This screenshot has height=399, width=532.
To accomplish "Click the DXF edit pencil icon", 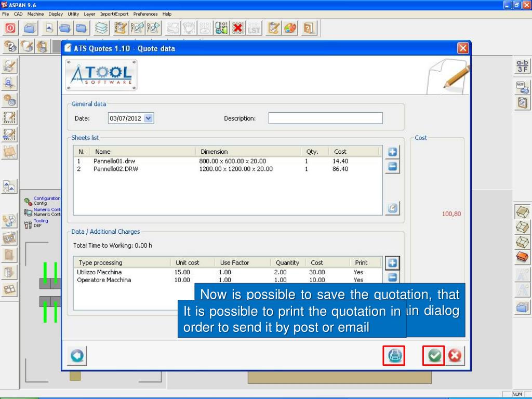I will [120, 28].
